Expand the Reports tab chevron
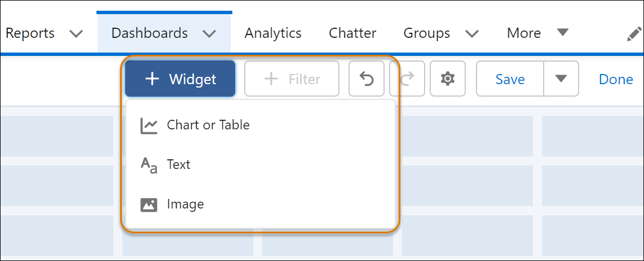644x261 pixels. point(76,34)
